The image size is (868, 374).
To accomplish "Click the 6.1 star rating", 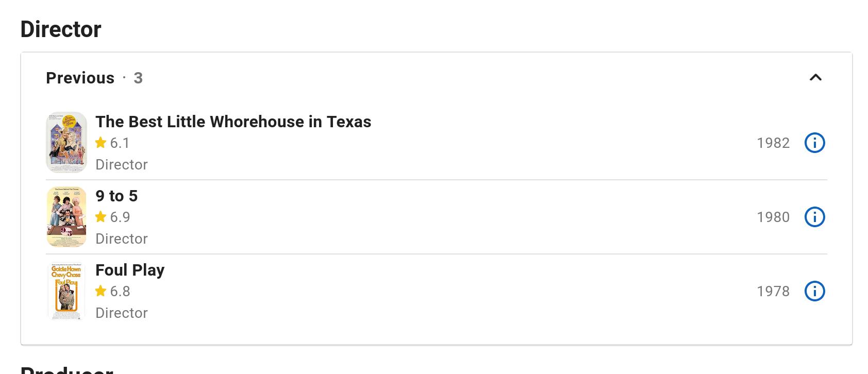I will (113, 143).
